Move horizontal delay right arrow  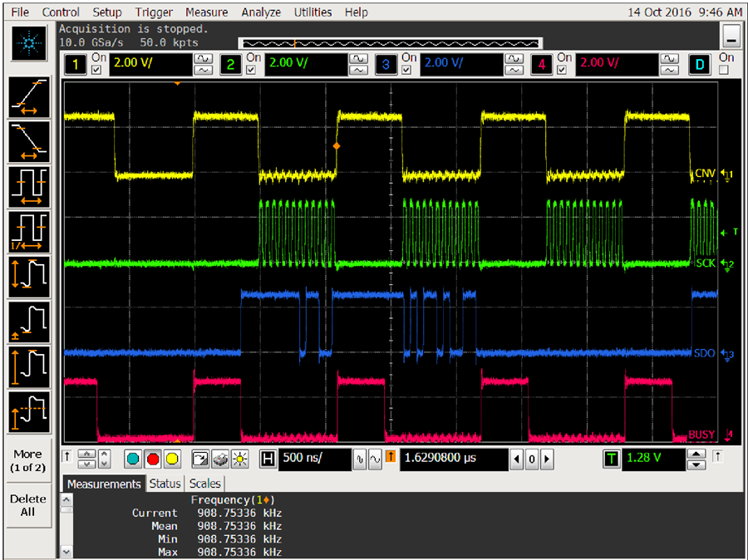click(x=547, y=459)
